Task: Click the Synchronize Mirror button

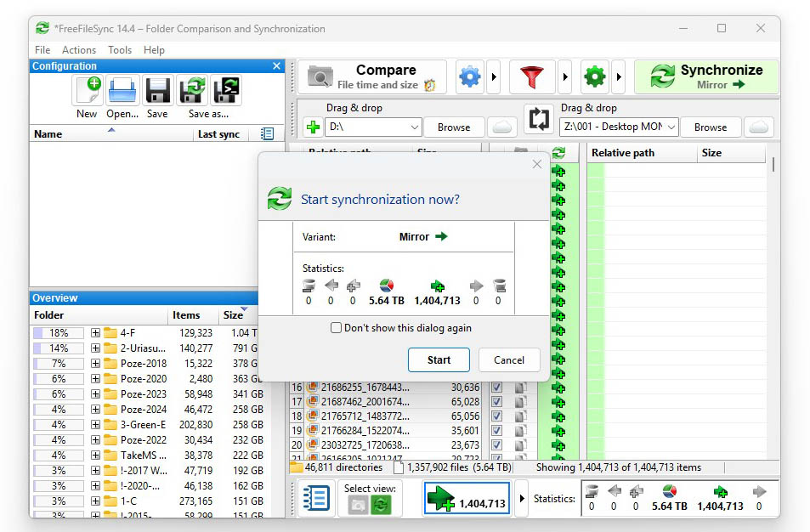Action: click(x=706, y=77)
